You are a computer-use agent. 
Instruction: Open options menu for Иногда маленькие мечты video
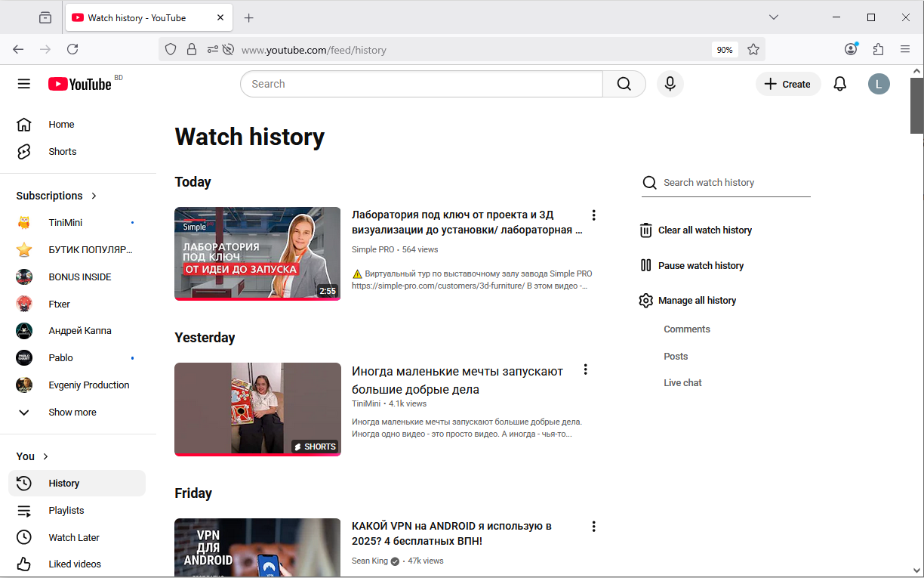[585, 369]
